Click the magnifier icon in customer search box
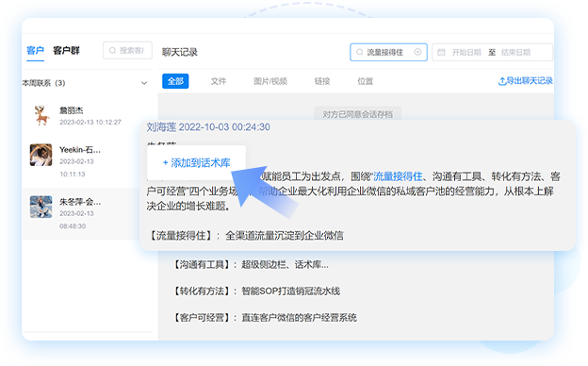Viewport: 588px width, 366px height. pos(112,50)
